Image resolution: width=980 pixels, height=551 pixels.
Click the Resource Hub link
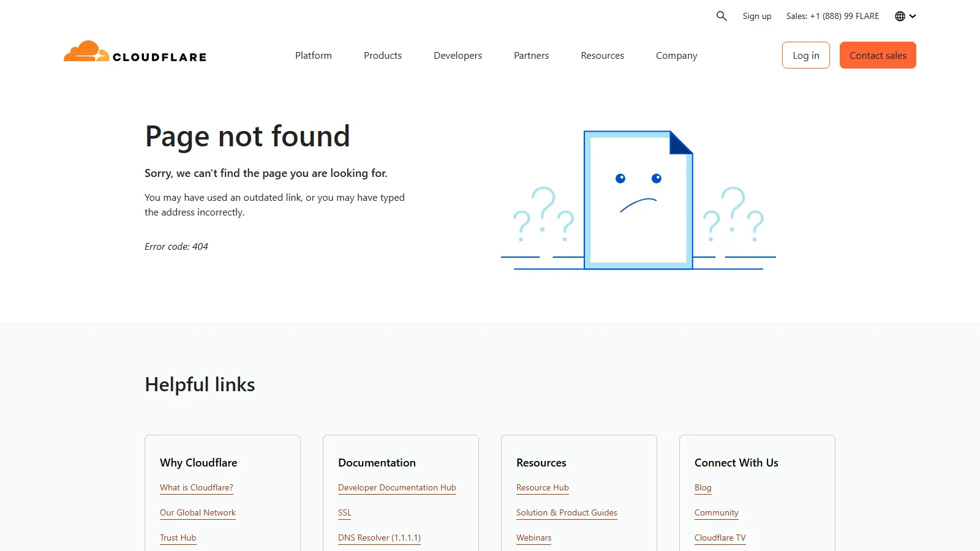(542, 487)
